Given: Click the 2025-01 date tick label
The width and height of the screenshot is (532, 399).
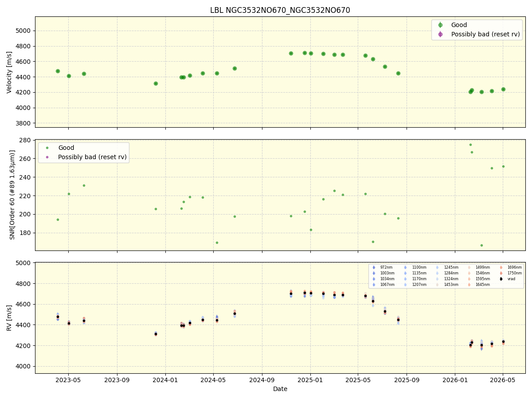Looking at the screenshot, I should (x=310, y=380).
